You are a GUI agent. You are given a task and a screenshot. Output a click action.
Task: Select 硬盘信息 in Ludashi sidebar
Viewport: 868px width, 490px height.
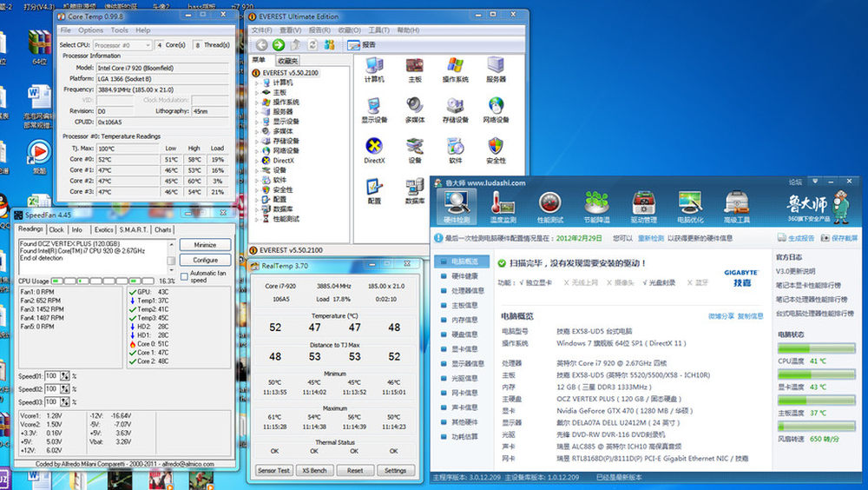coord(463,334)
